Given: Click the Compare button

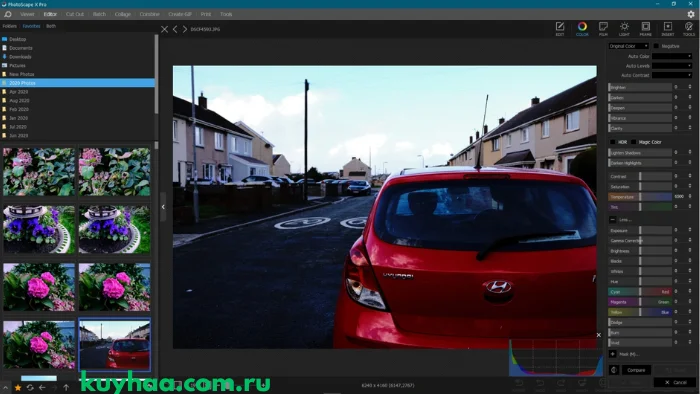Looking at the screenshot, I should point(636,370).
